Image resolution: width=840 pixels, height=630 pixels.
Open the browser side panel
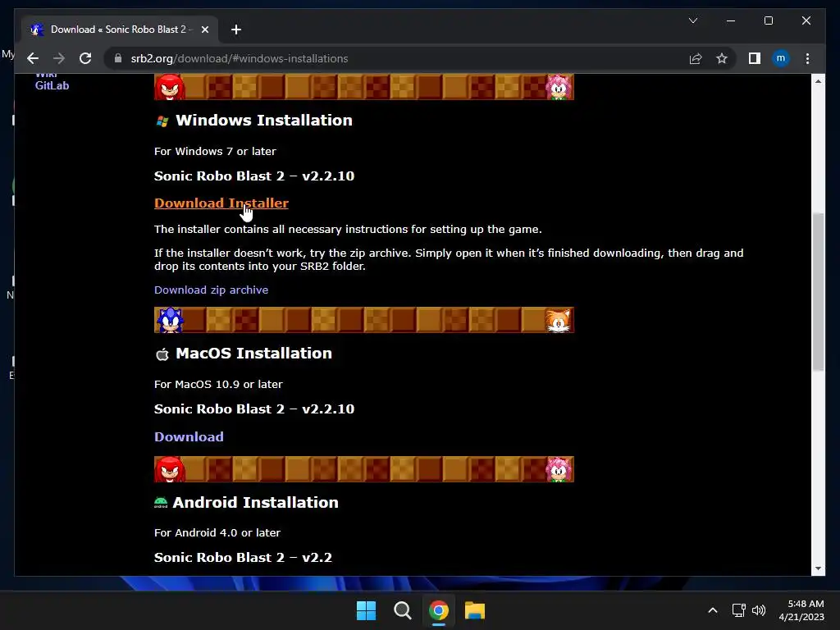pyautogui.click(x=755, y=58)
